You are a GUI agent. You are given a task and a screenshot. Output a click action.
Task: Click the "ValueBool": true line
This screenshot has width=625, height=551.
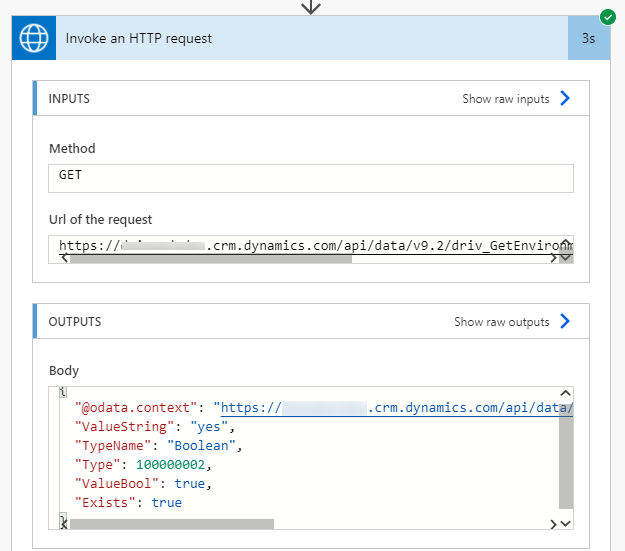coord(143,484)
